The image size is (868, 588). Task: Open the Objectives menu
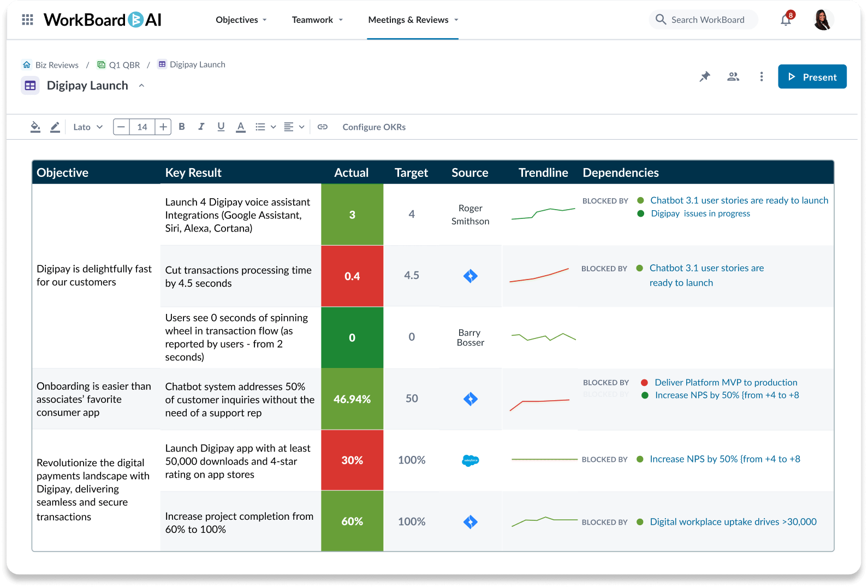tap(241, 20)
